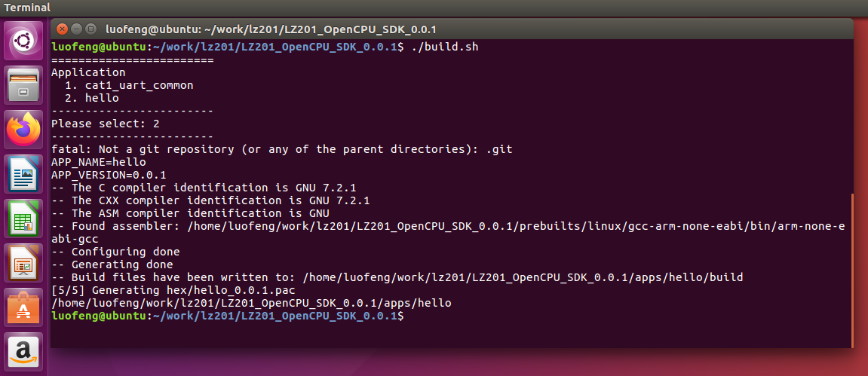Close the terminal window
The height and width of the screenshot is (376, 868).
(x=63, y=29)
